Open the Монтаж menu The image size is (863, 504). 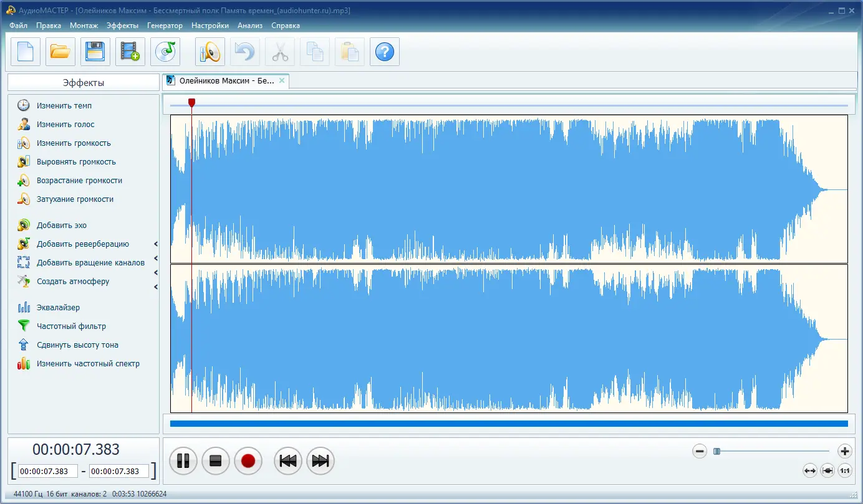coord(84,26)
